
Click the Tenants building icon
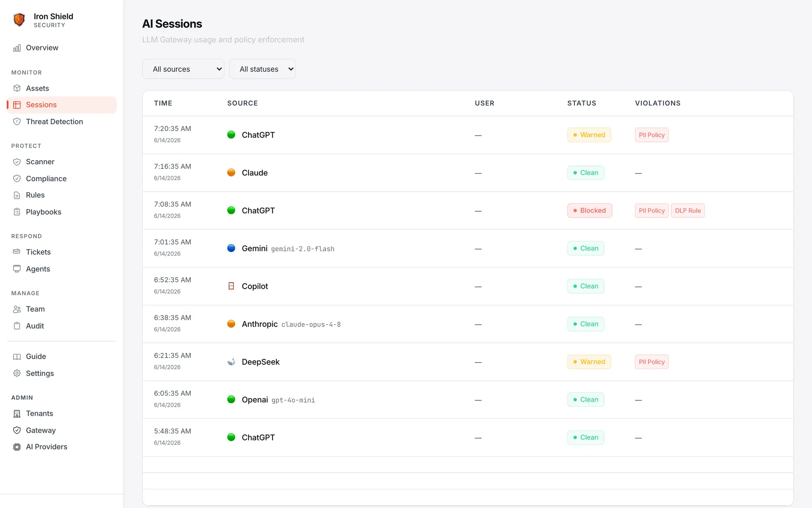click(17, 414)
